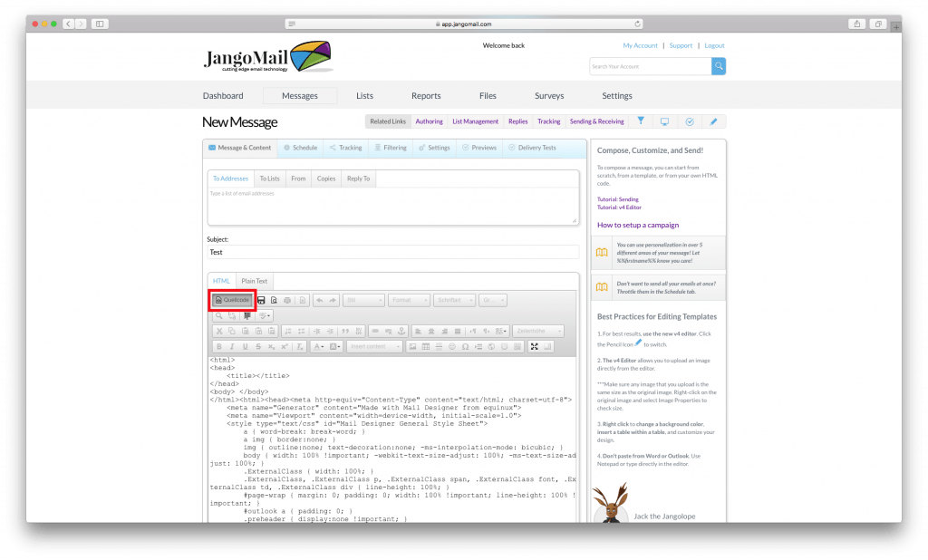Insert a table using table icon
928x560 pixels.
tap(426, 346)
